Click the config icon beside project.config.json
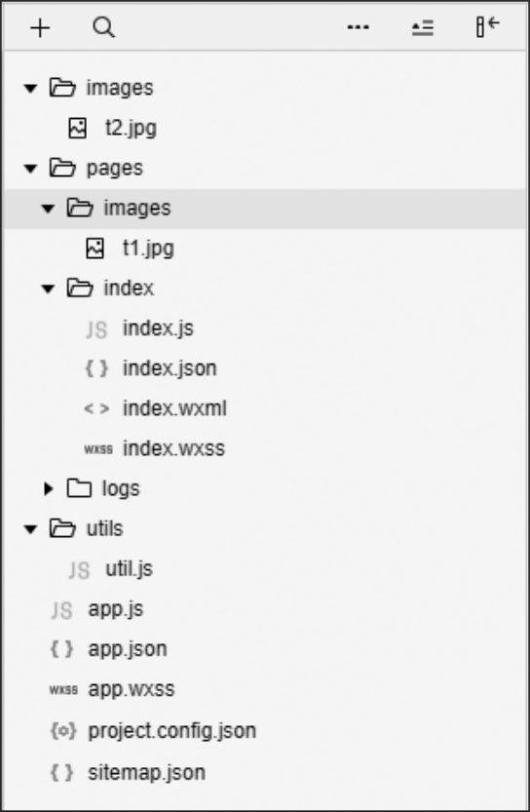 tap(63, 731)
